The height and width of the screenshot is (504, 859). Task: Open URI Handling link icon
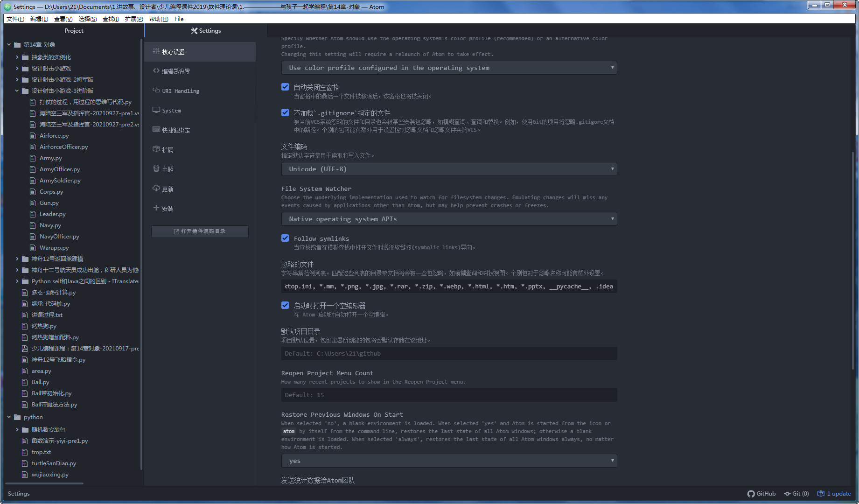pos(156,91)
